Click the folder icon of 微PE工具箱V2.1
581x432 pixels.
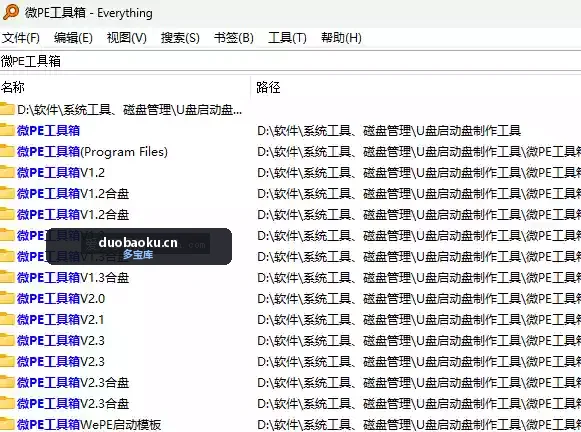click(7, 319)
